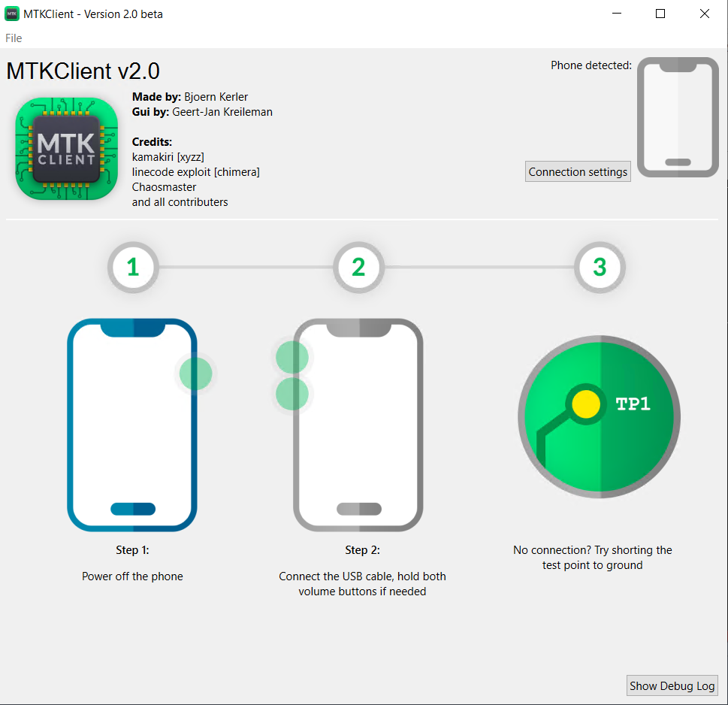The width and height of the screenshot is (728, 705).
Task: Click the step 3 number circle
Action: coord(600,267)
